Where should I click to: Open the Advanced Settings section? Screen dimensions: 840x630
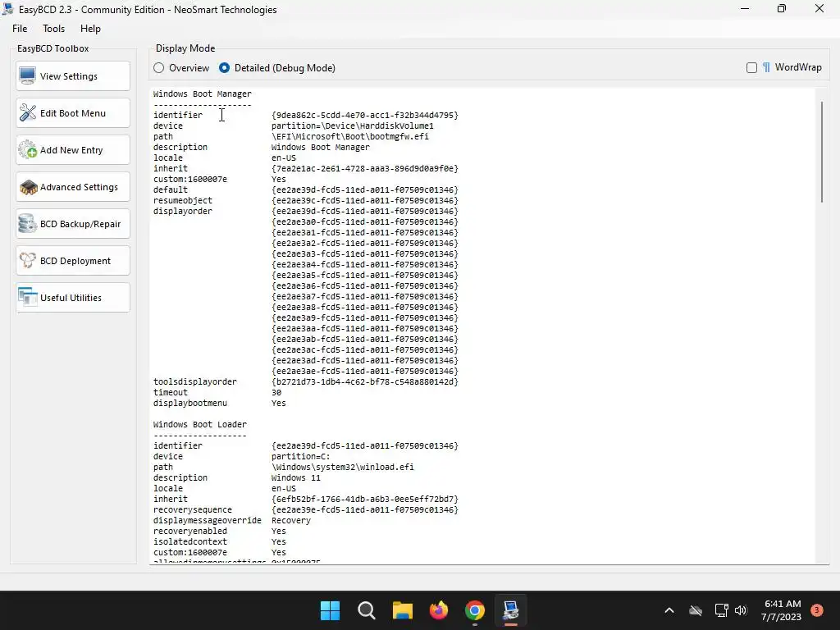pyautogui.click(x=73, y=187)
